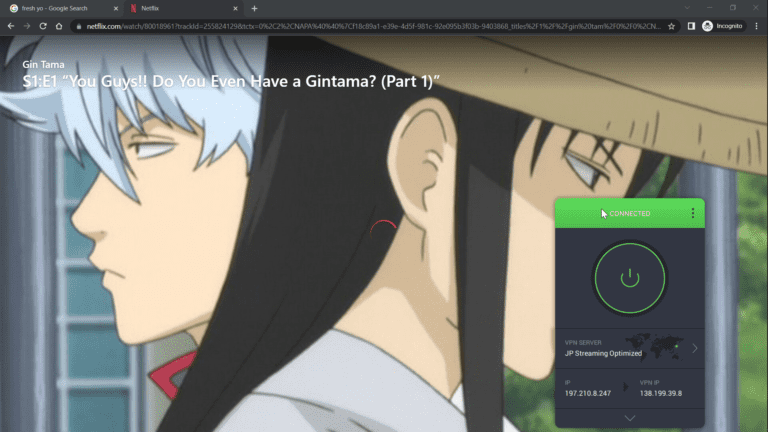Toggle the VPN power button off
This screenshot has height=432, width=768.
[x=629, y=278]
